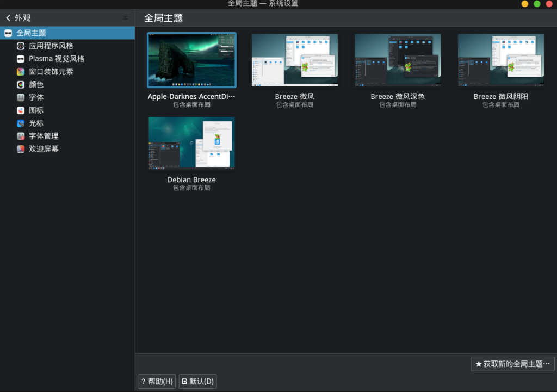Click the 全局主题 sidebar icon
Image resolution: width=557 pixels, height=392 pixels.
coord(8,33)
